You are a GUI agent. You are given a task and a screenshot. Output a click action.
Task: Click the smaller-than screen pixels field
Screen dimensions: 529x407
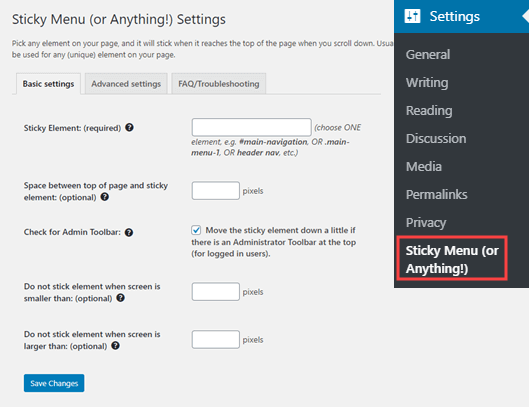pos(216,292)
